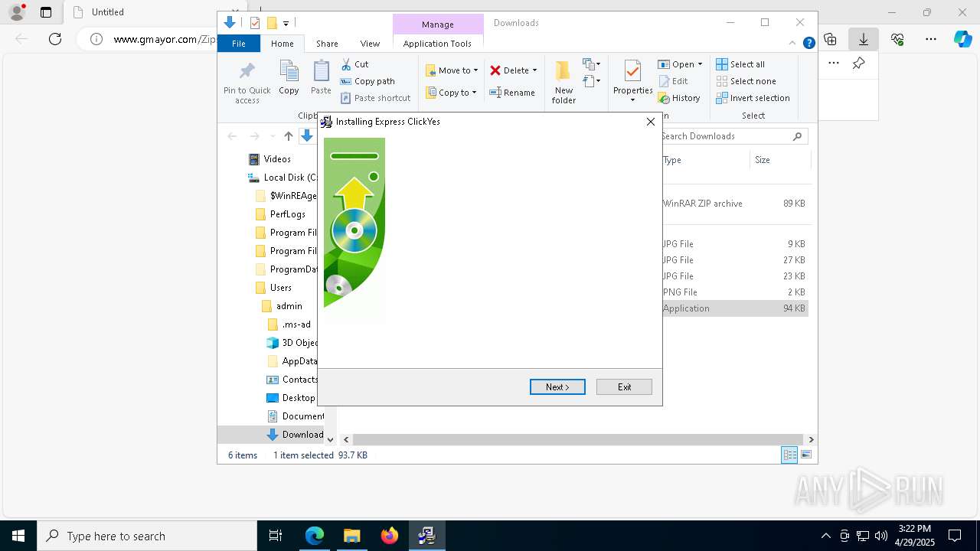
Task: Switch to Large icons view layout
Action: coord(806,455)
